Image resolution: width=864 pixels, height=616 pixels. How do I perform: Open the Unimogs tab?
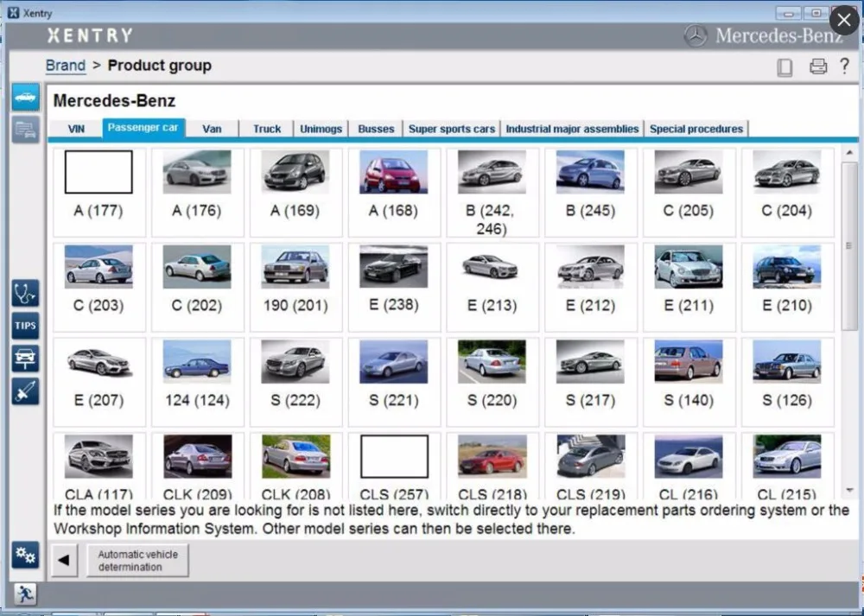(x=321, y=129)
